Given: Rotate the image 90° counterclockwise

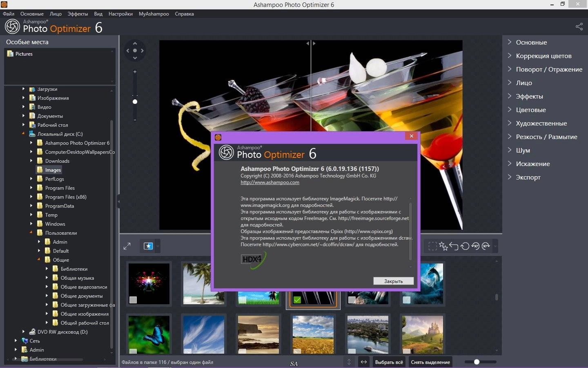Looking at the screenshot, I should [475, 246].
